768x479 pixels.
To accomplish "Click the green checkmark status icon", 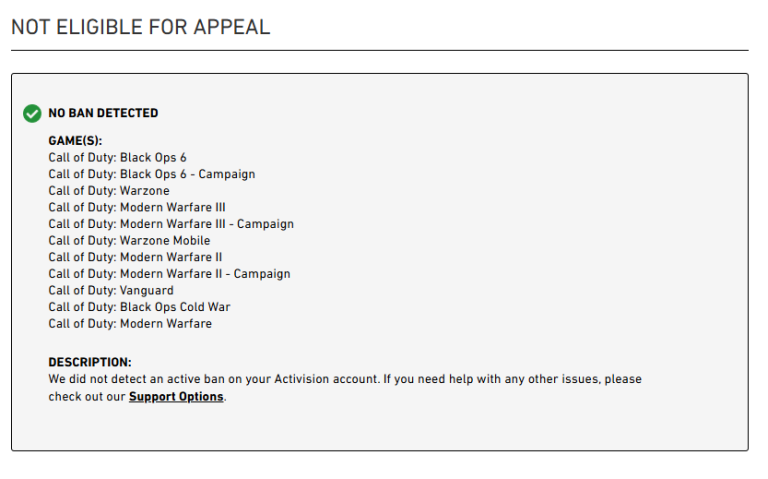I will click(32, 114).
